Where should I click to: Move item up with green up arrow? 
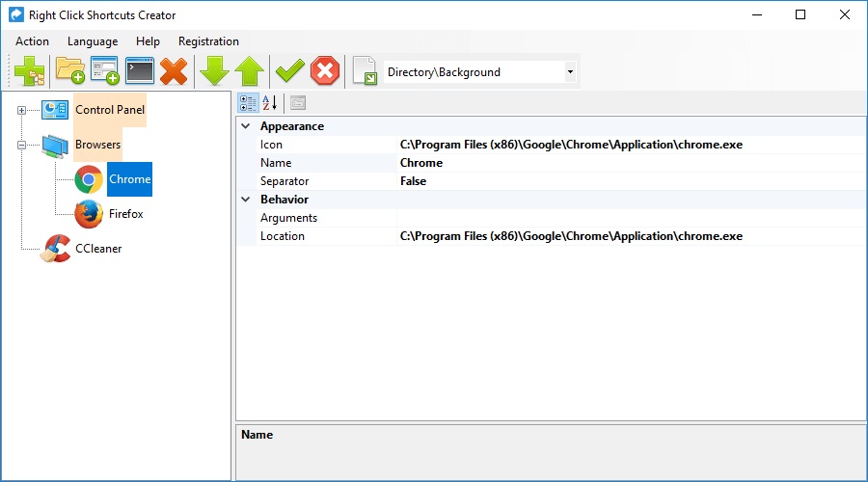click(x=249, y=71)
